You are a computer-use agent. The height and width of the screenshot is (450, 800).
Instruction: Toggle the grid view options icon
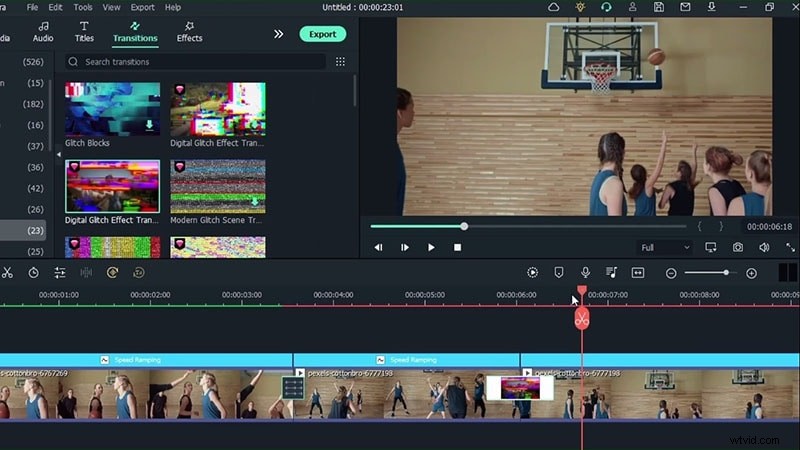tap(340, 62)
